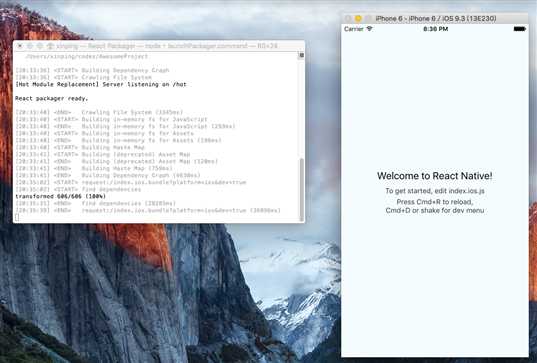Click 'To get started, edit index.ios.js' text
537x363 pixels.
coord(435,191)
